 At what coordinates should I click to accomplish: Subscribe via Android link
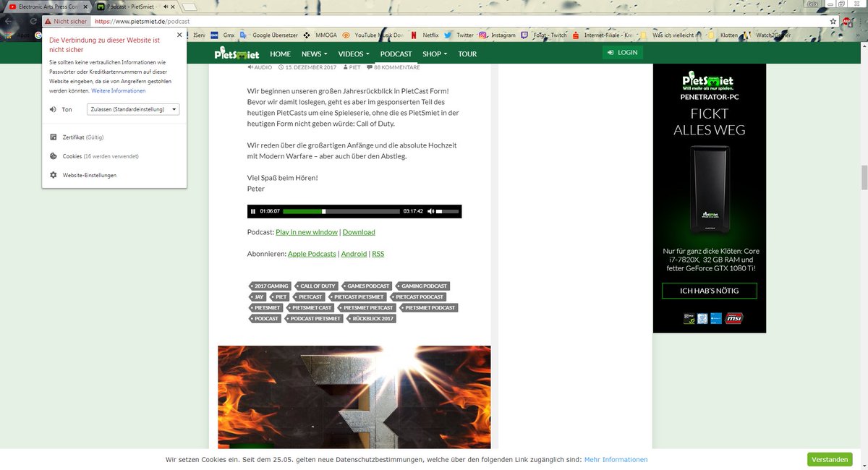pyautogui.click(x=354, y=254)
